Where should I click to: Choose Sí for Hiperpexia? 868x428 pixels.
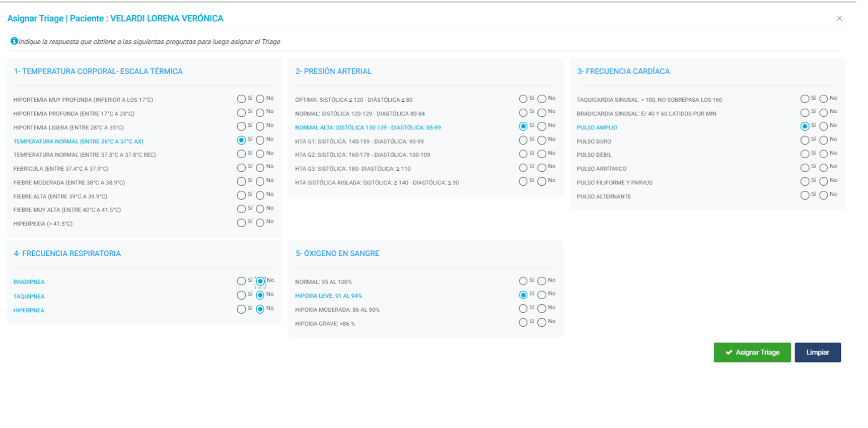(x=241, y=223)
